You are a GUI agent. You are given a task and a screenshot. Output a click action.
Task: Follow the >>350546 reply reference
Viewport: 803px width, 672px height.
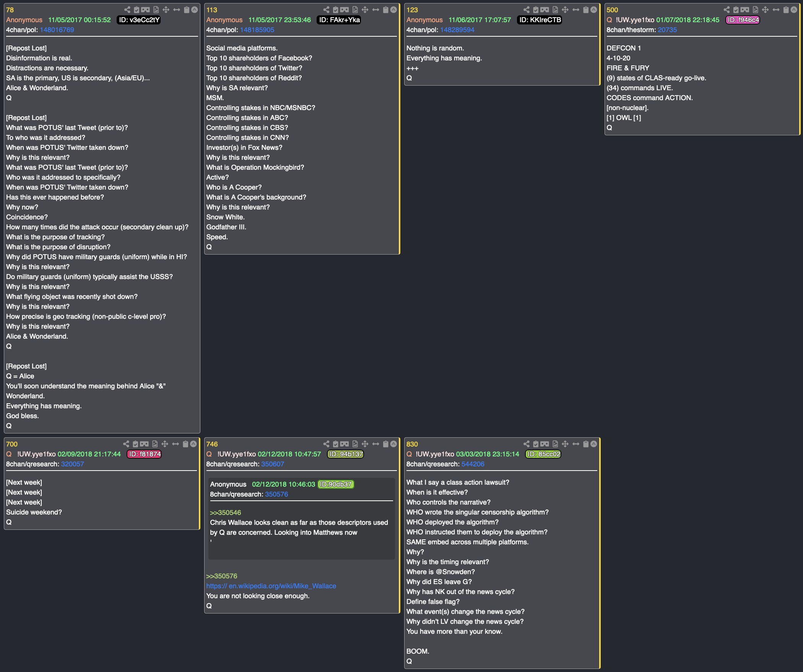click(x=225, y=513)
